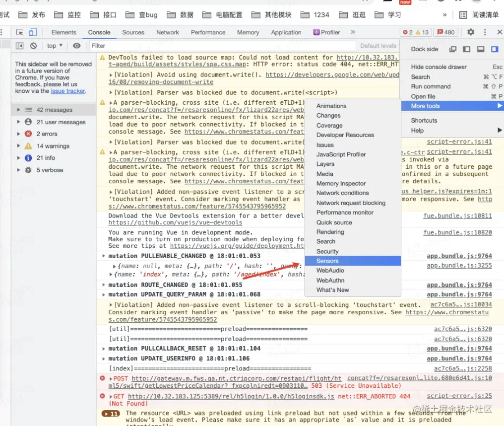Select Animations from More tools submenu

(x=353, y=106)
